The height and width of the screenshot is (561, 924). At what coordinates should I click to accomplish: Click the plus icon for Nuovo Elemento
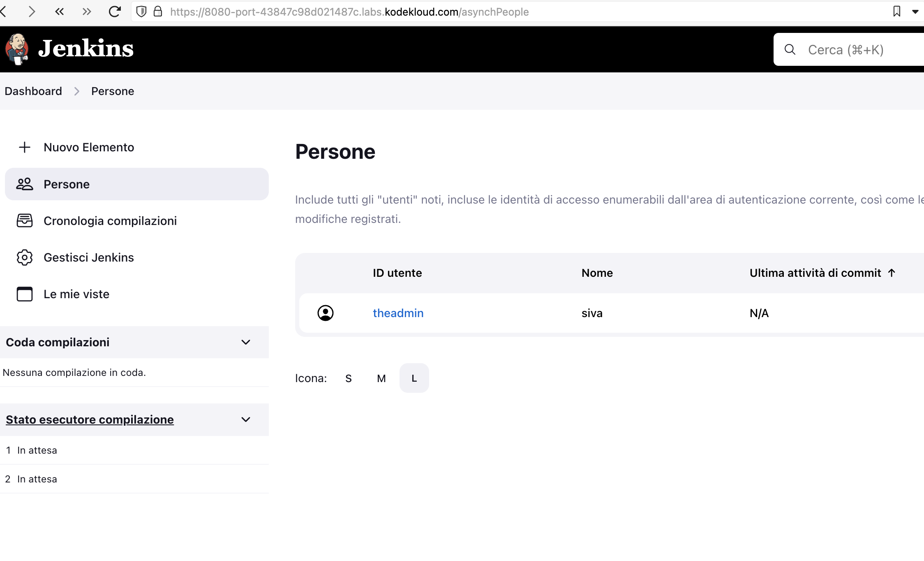point(25,147)
